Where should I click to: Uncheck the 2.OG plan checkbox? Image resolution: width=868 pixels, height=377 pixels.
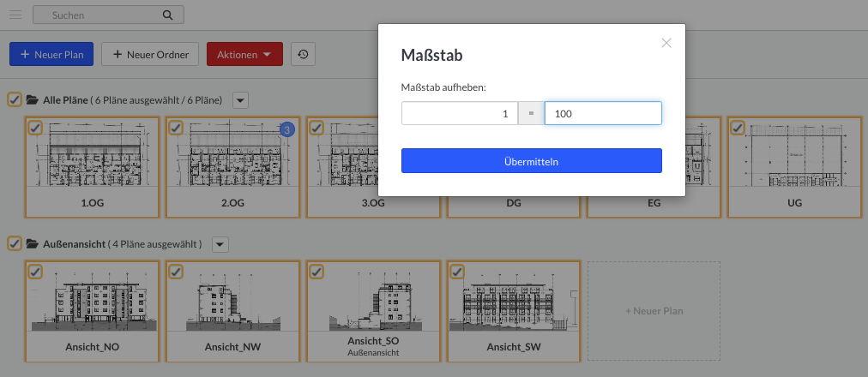pyautogui.click(x=176, y=128)
